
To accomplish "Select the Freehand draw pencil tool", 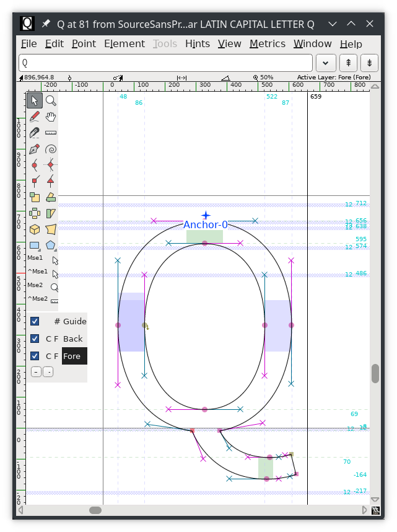I will (x=35, y=117).
